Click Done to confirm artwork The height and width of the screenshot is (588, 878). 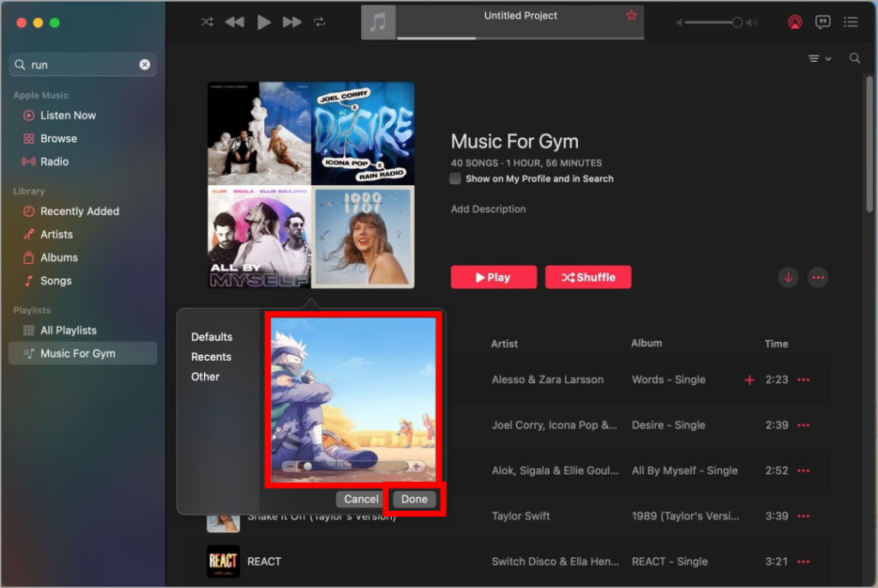(x=414, y=499)
